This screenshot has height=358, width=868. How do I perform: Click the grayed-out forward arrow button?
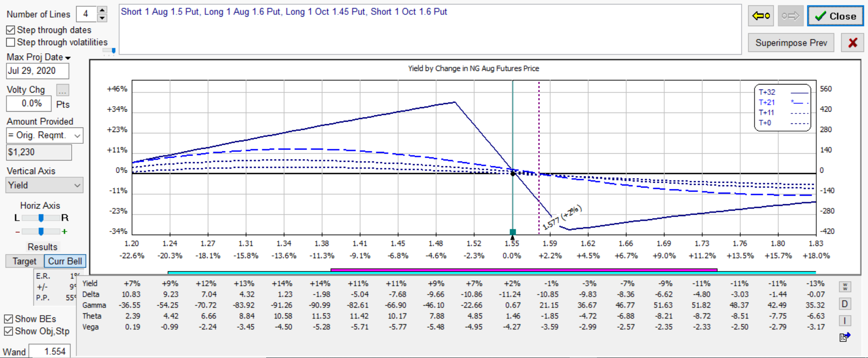pyautogui.click(x=791, y=16)
